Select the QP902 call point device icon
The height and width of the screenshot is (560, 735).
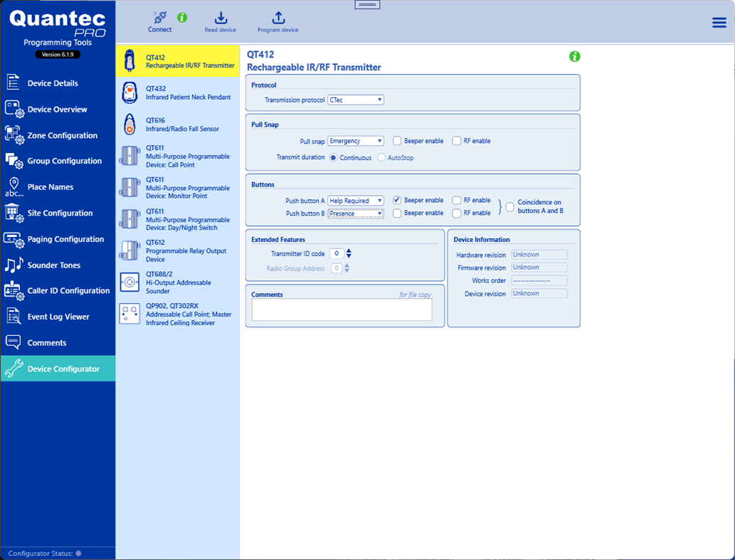pyautogui.click(x=129, y=314)
